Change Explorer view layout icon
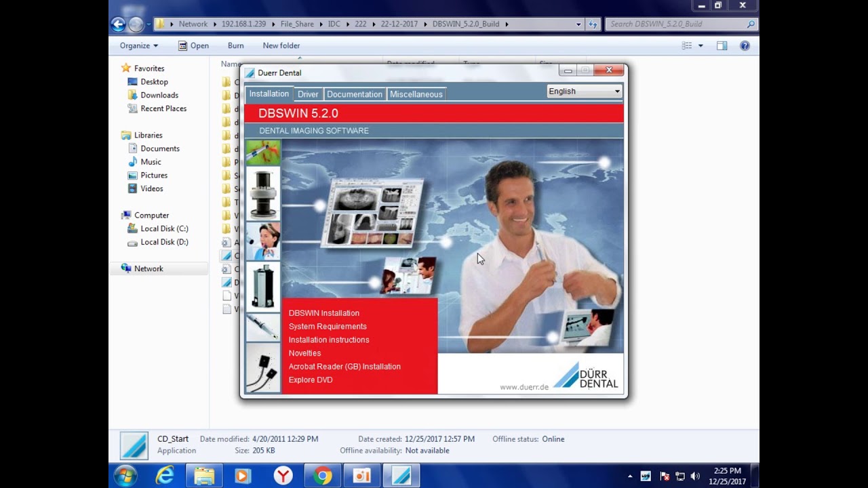 (x=687, y=45)
